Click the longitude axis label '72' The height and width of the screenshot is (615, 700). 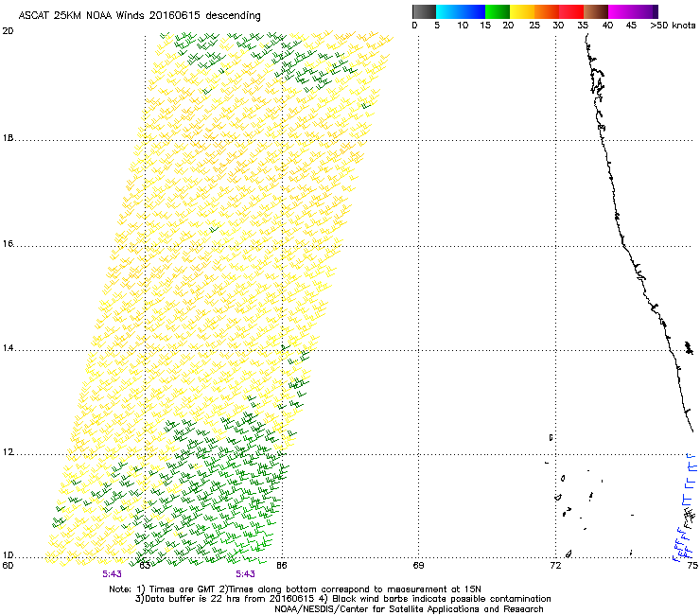pos(555,566)
